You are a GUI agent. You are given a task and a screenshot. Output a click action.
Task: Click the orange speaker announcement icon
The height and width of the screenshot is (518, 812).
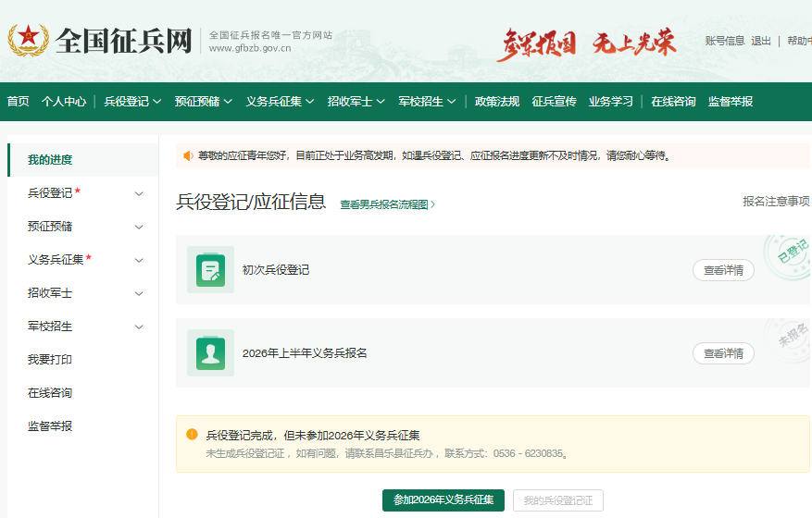coord(188,156)
